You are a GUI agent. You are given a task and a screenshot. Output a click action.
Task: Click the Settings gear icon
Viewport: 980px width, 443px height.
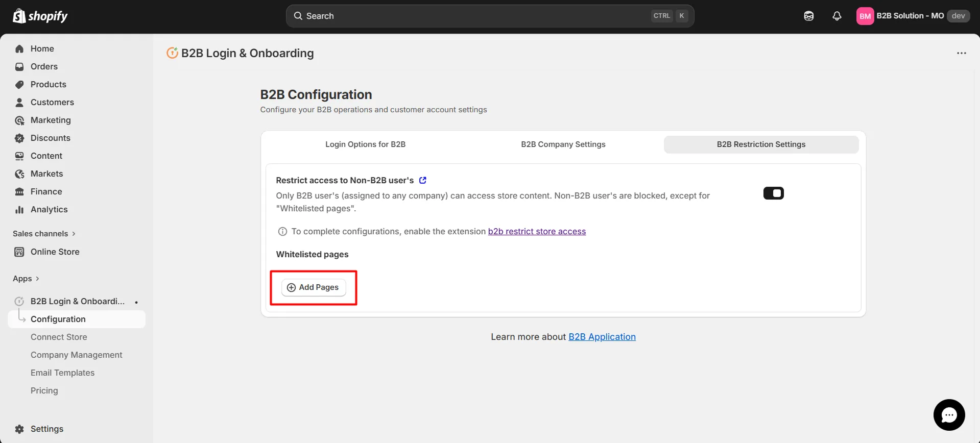(19, 429)
